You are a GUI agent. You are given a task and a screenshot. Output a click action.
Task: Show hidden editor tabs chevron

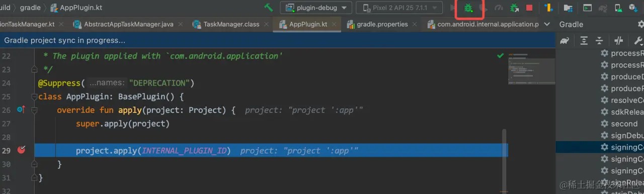(547, 24)
